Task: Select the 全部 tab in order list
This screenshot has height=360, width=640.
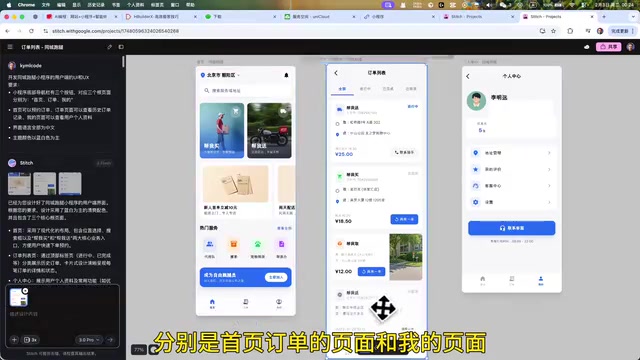Action: (342, 89)
